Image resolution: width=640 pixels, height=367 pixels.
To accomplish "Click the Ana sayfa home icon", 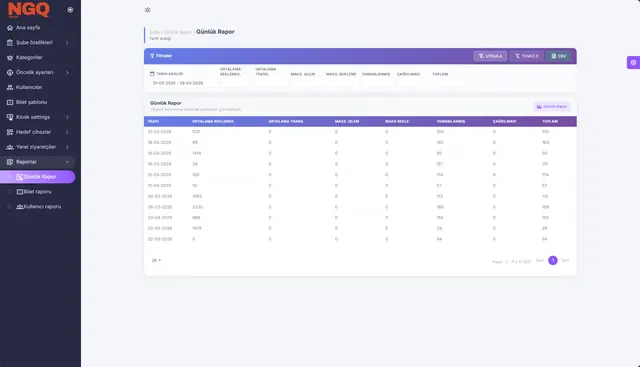I will (10, 28).
